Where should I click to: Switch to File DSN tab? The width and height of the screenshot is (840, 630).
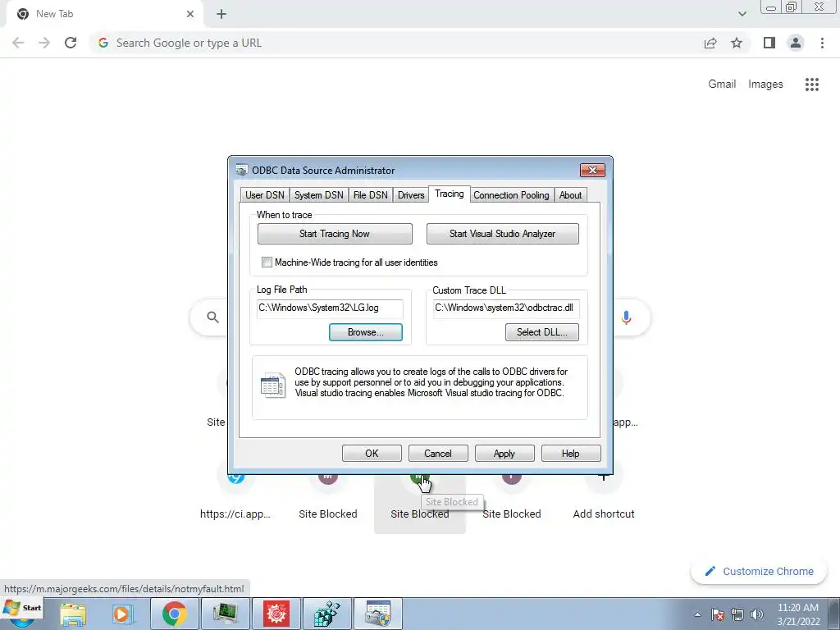tap(370, 195)
